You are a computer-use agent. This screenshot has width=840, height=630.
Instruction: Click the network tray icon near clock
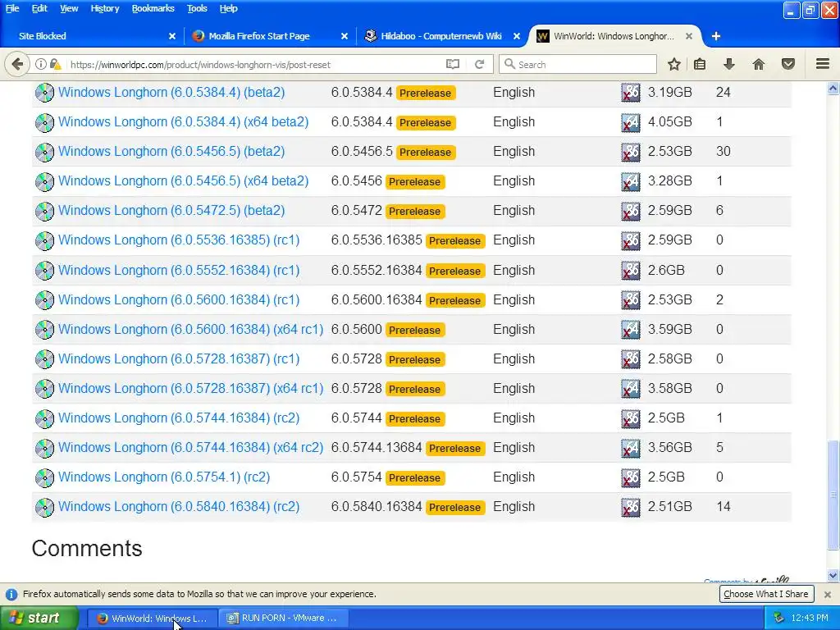pyautogui.click(x=778, y=618)
